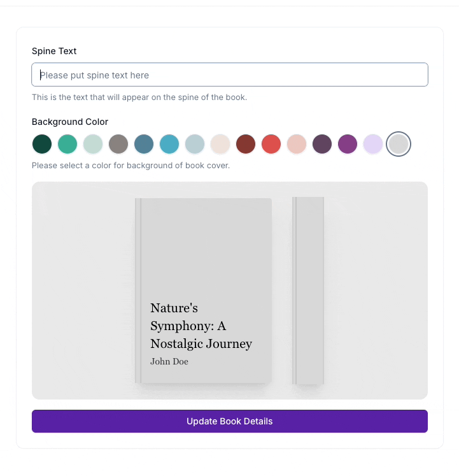Pick the bright sky blue swatch

click(x=169, y=144)
